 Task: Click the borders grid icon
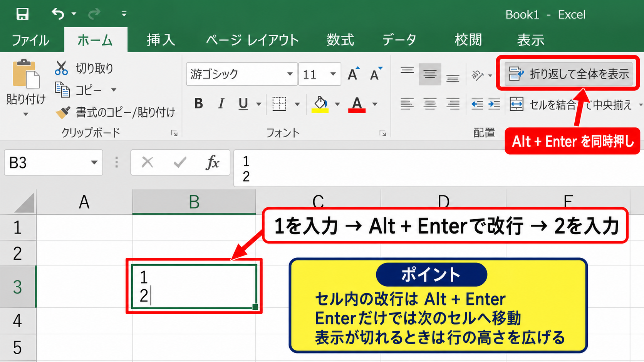point(279,104)
